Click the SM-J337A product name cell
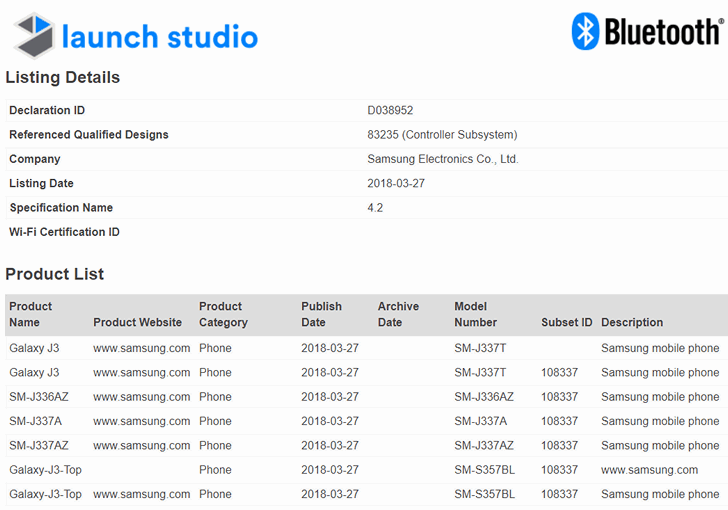 click(x=35, y=421)
